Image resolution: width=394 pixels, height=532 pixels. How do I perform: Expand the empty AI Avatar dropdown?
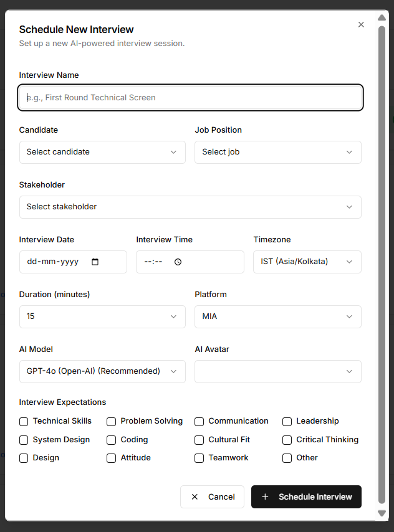coord(277,371)
